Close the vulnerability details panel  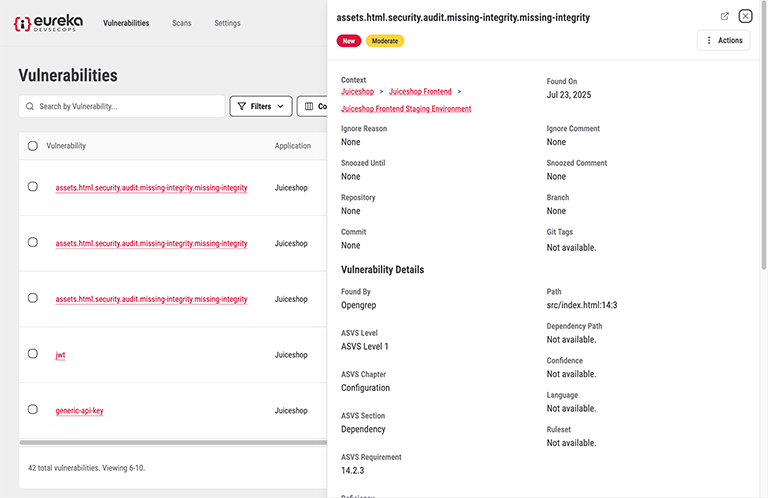click(x=745, y=16)
